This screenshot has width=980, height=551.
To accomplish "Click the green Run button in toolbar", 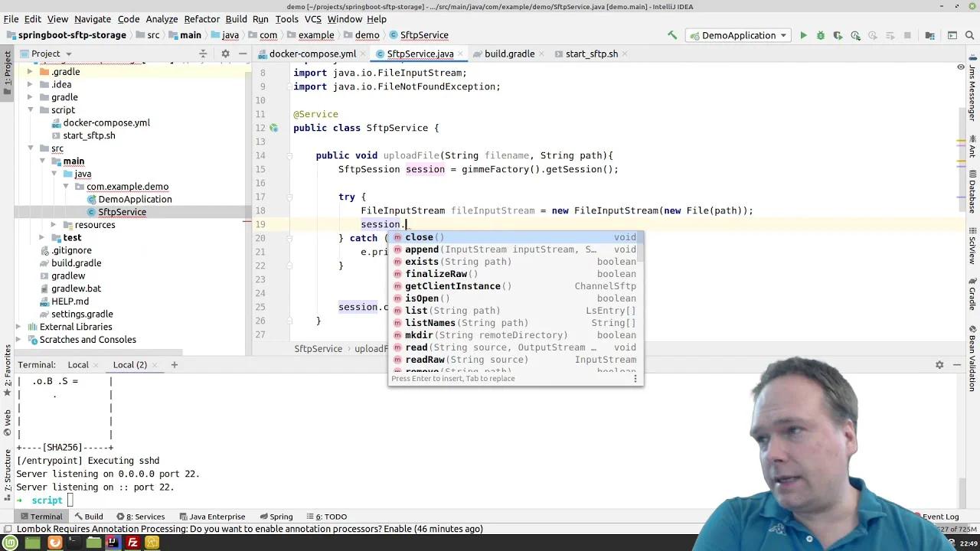I will click(x=803, y=35).
